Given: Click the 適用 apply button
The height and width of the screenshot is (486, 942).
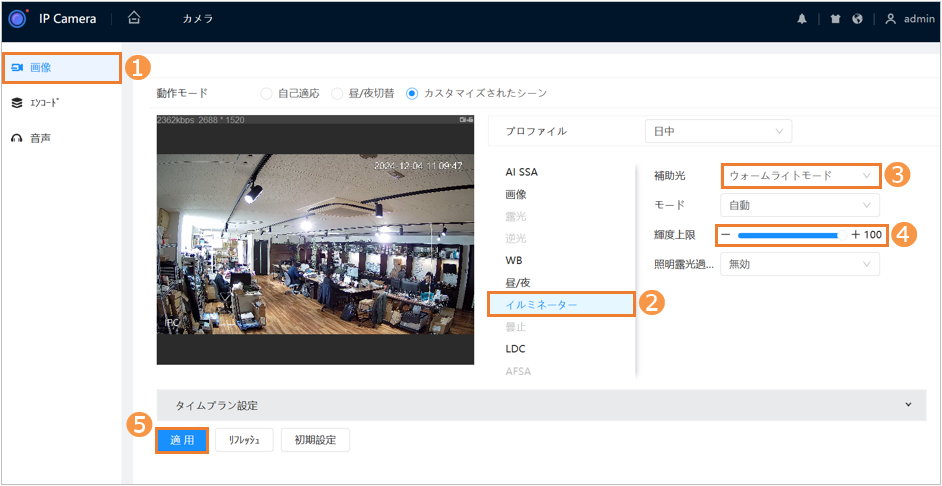Looking at the screenshot, I should 181,440.
